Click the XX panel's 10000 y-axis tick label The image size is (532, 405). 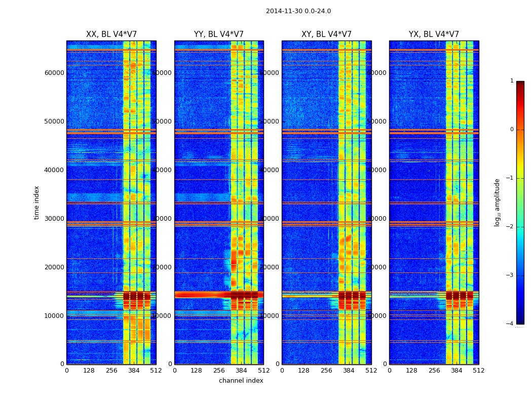tap(54, 316)
